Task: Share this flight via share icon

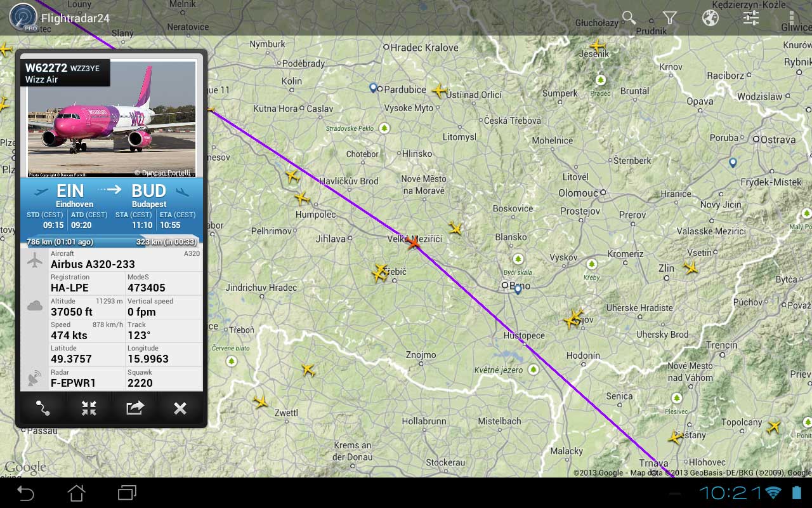Action: [134, 408]
